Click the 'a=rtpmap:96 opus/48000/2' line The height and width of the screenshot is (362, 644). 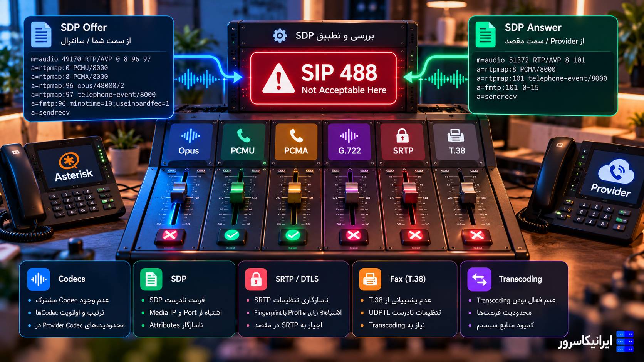click(x=77, y=86)
